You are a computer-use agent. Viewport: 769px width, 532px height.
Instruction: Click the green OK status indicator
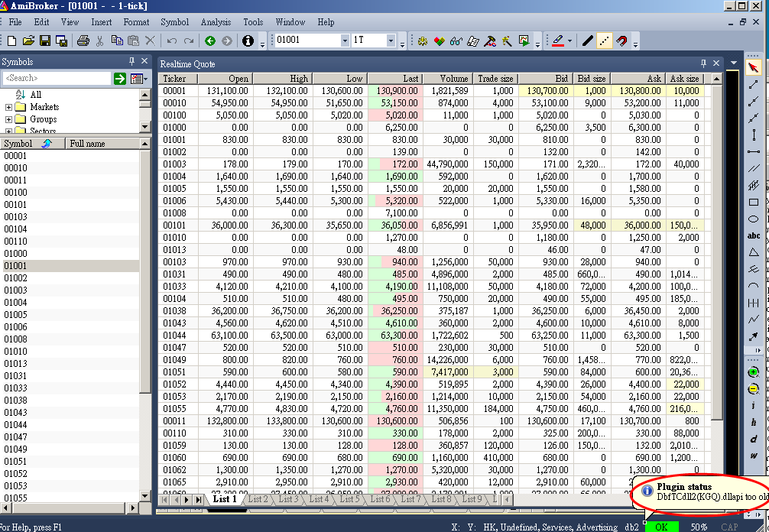(x=661, y=527)
